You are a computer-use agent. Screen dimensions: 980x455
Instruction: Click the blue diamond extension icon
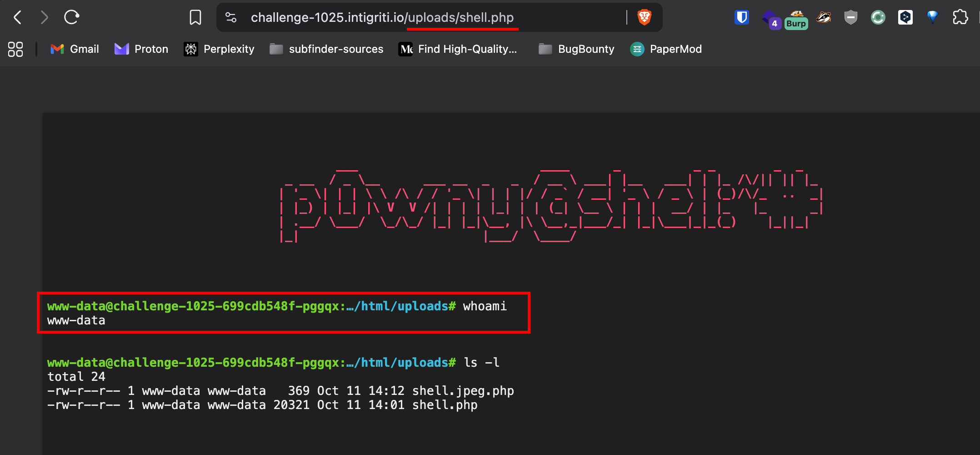(932, 17)
